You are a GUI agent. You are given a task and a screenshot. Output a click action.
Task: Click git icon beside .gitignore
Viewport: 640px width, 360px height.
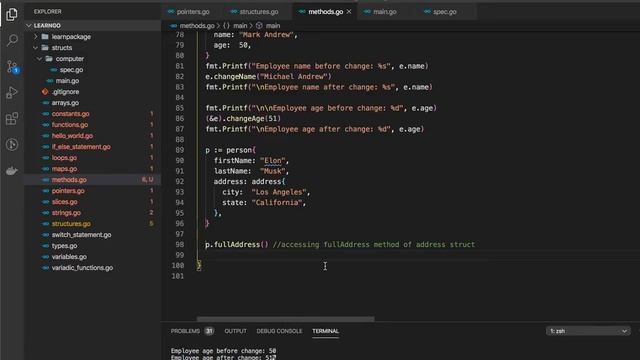45,92
